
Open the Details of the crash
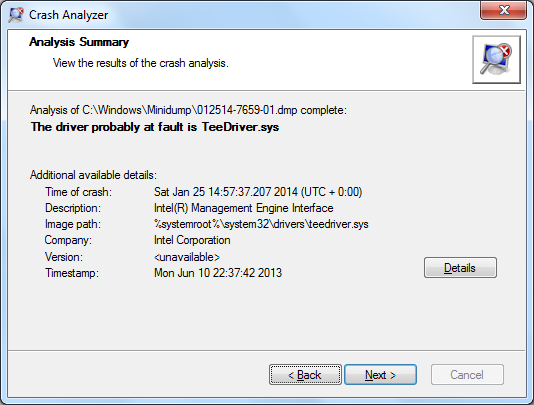coord(460,268)
